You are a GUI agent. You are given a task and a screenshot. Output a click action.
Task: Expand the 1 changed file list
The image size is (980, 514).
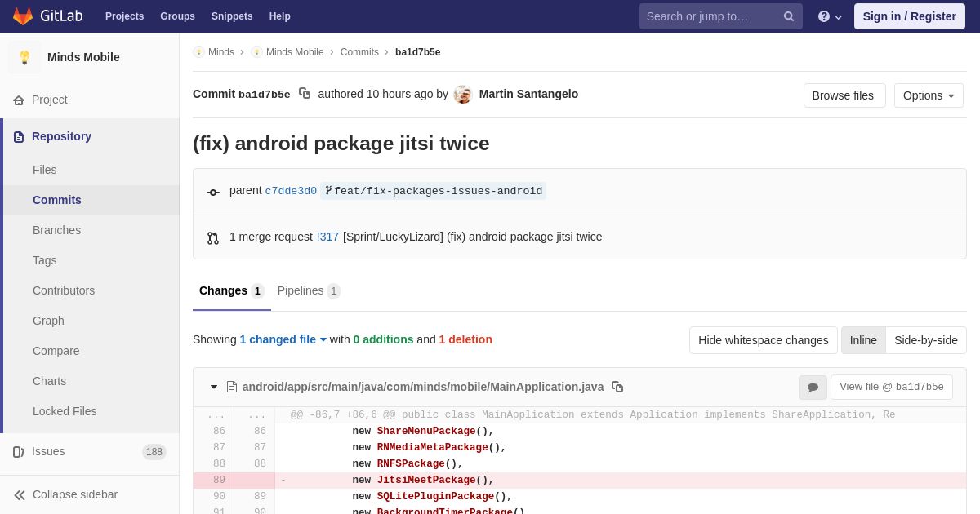283,339
